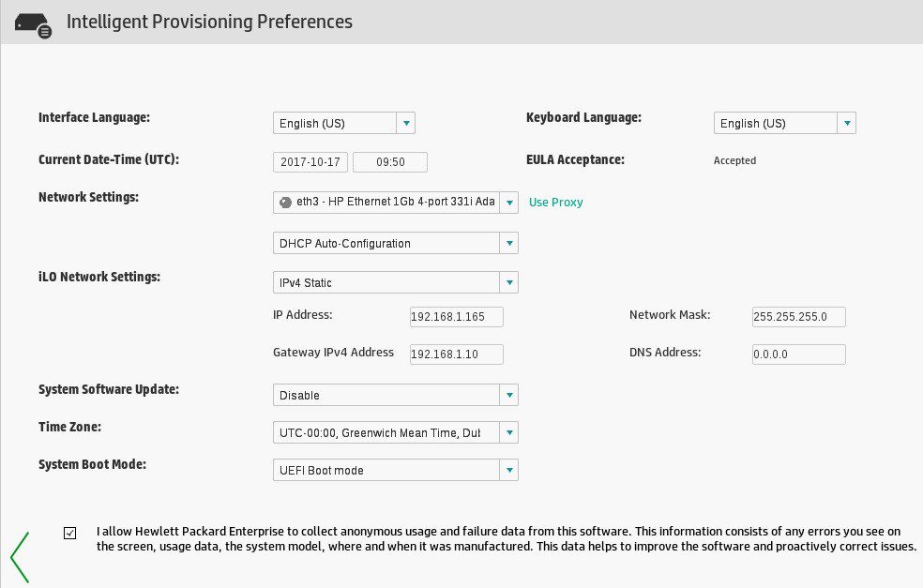Click the EULA 'Accepted' status text
The height and width of the screenshot is (588, 923).
tap(734, 160)
